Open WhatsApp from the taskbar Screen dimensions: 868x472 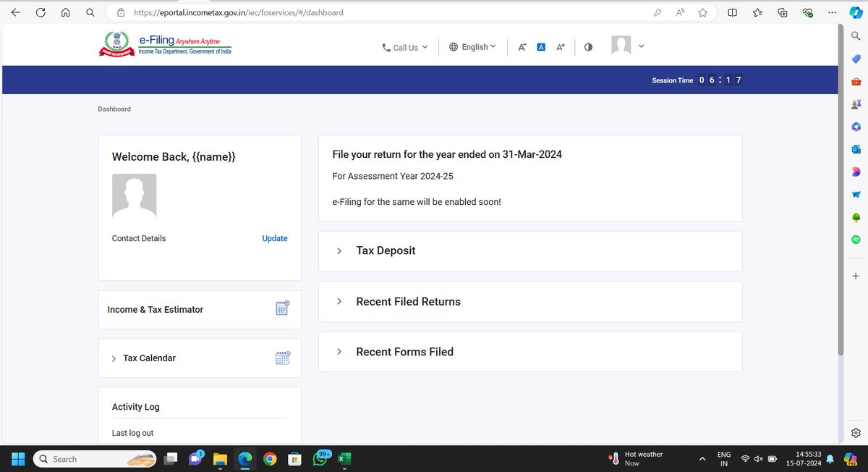pos(320,458)
